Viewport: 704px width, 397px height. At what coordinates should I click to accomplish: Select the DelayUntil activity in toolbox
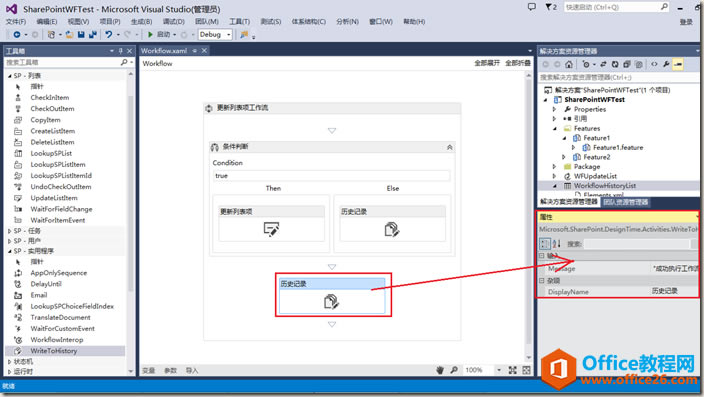(46, 284)
